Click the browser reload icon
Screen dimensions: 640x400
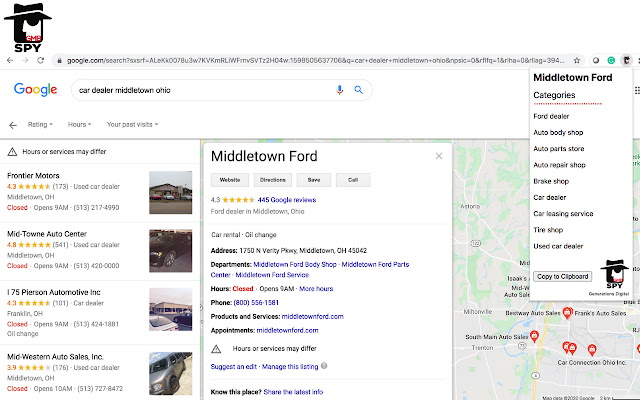click(x=40, y=60)
